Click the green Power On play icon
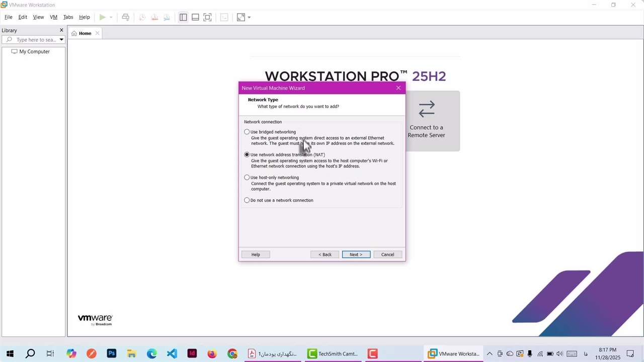This screenshot has height=362, width=644. coord(102,17)
